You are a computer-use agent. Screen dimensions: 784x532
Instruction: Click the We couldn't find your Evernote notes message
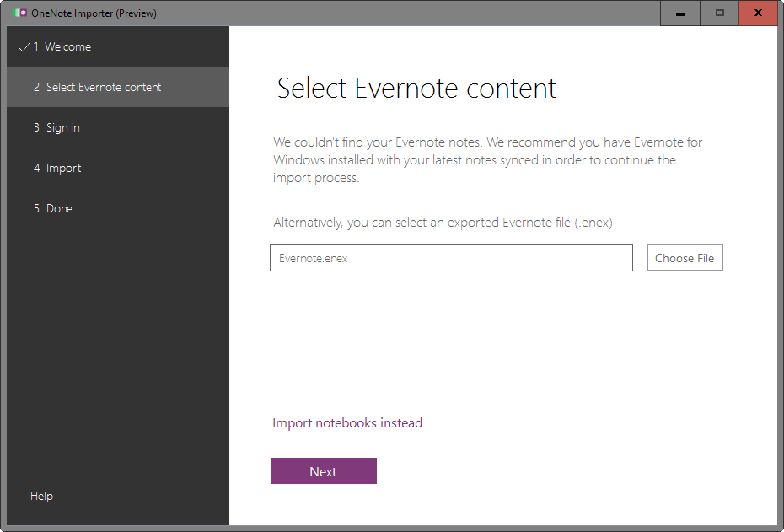click(x=487, y=160)
